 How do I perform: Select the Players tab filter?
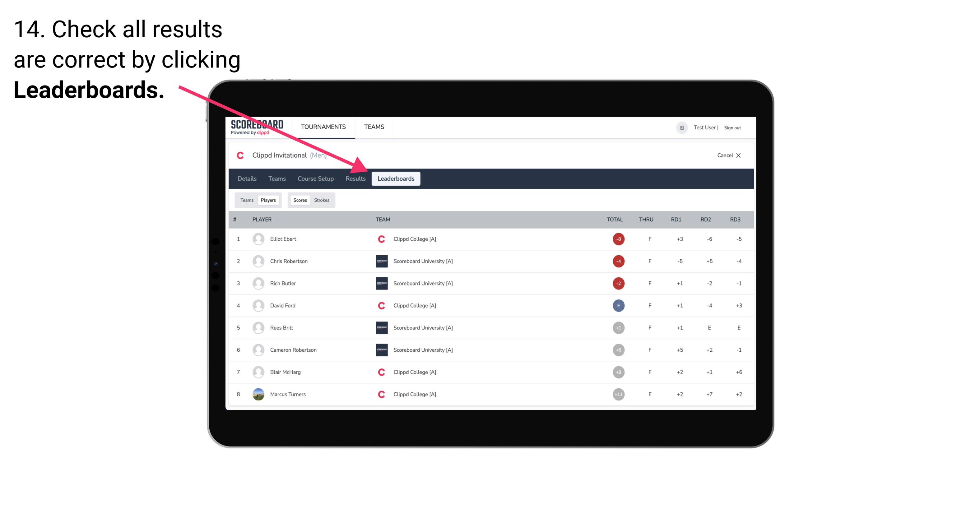click(x=268, y=200)
